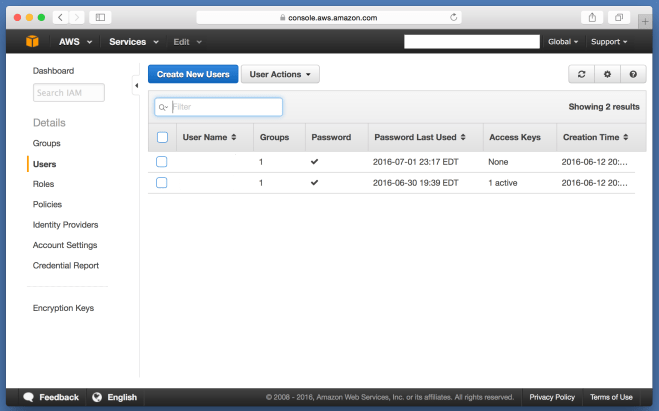Collapse the left navigation panel arrow
Image resolution: width=659 pixels, height=411 pixels.
(x=136, y=87)
